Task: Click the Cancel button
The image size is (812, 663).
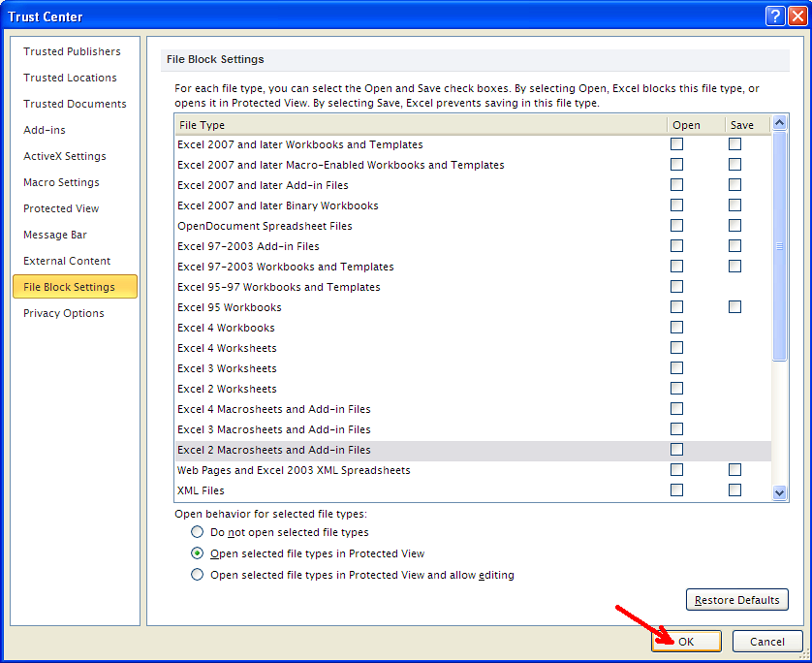Action: point(767,642)
